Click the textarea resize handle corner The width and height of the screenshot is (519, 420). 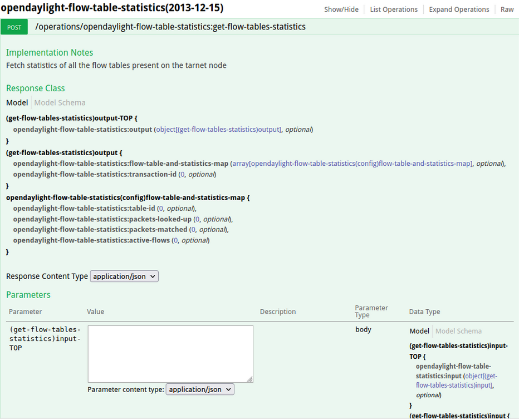(x=250, y=379)
